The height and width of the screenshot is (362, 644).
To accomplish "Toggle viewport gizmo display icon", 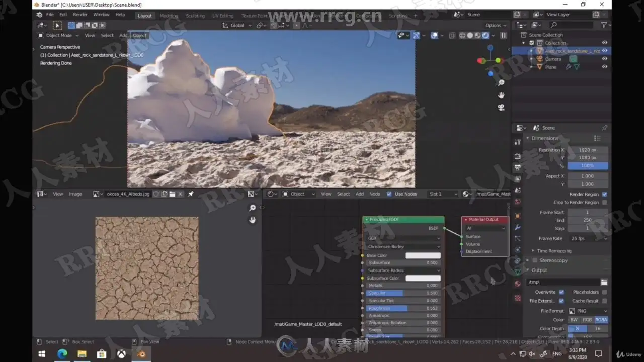I will point(416,36).
